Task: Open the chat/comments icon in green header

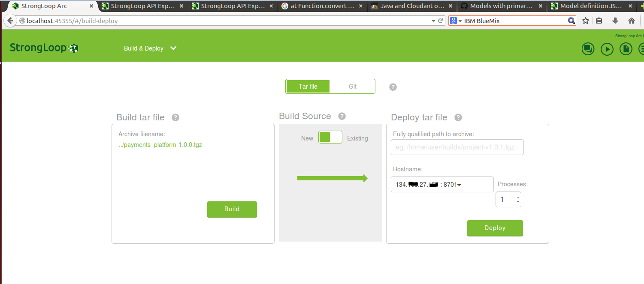Action: [x=588, y=49]
